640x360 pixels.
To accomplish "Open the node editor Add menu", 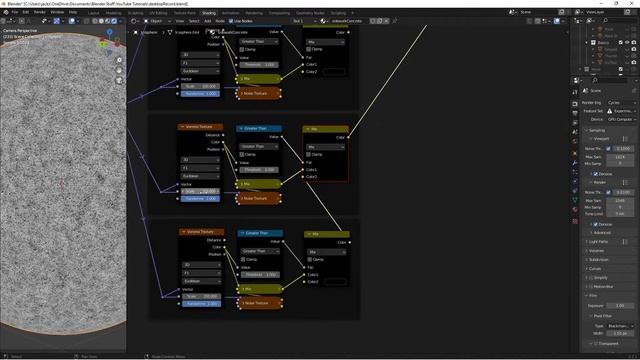I will pyautogui.click(x=207, y=21).
